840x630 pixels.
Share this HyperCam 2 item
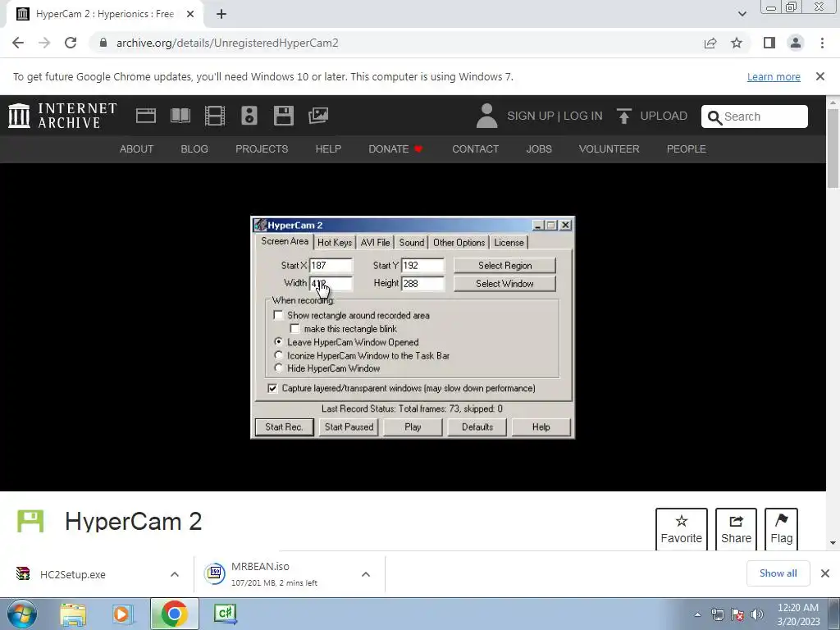[x=736, y=529]
